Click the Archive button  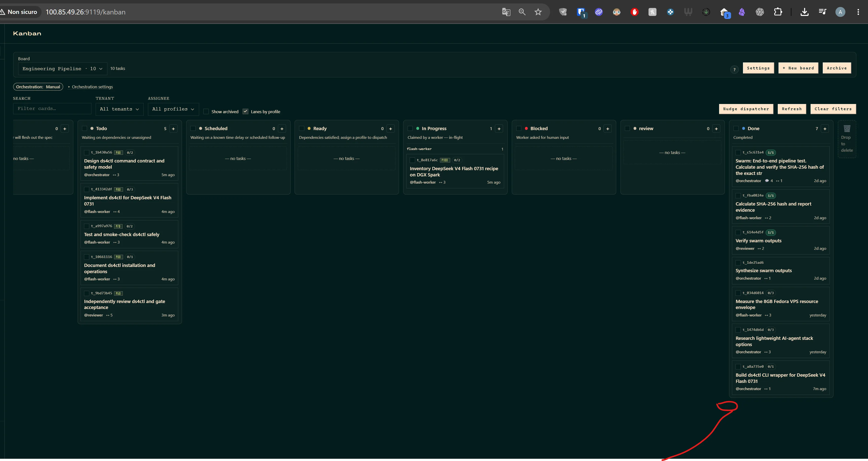837,68
